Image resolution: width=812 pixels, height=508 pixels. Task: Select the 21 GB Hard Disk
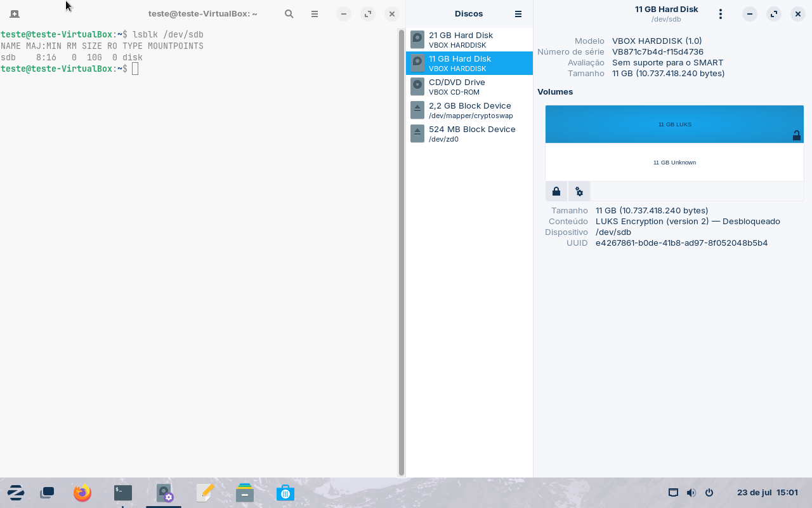coord(469,40)
